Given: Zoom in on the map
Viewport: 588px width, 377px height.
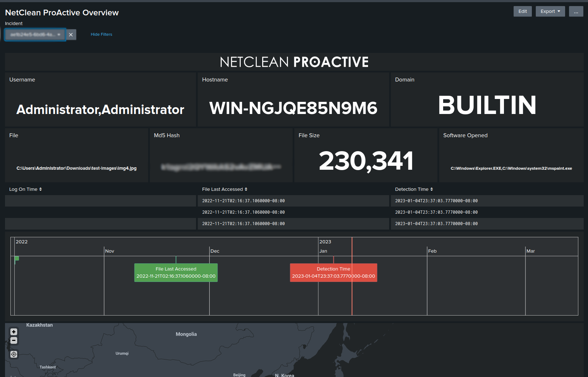Looking at the screenshot, I should 14,332.
